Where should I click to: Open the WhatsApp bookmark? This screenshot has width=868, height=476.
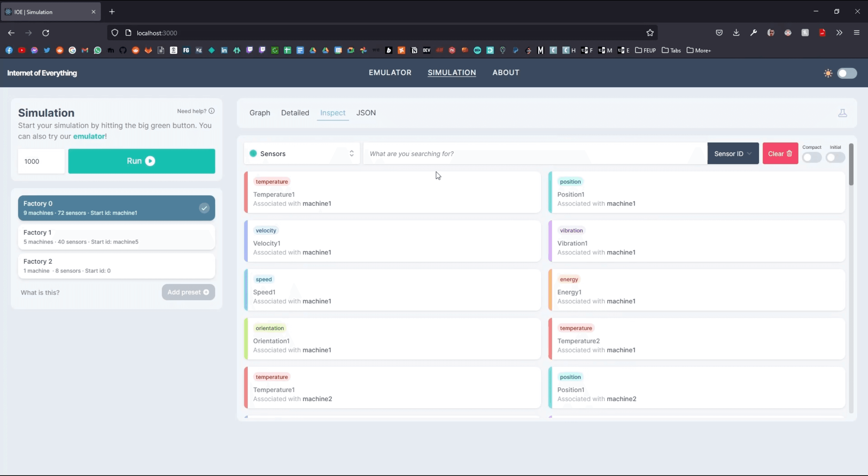pyautogui.click(x=97, y=50)
